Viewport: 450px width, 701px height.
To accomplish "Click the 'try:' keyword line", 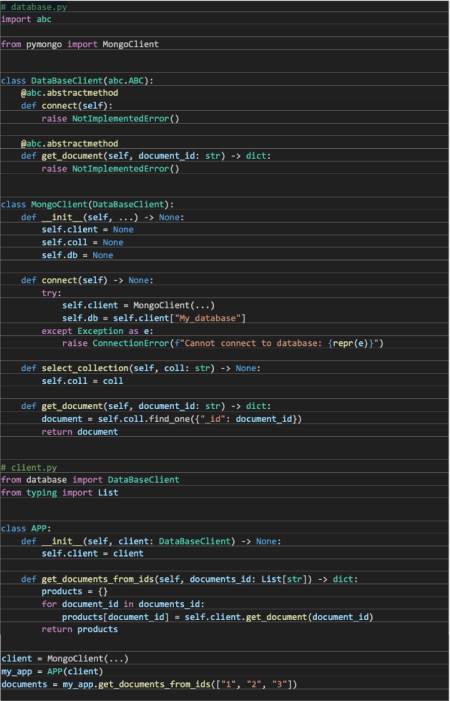I will pos(51,293).
